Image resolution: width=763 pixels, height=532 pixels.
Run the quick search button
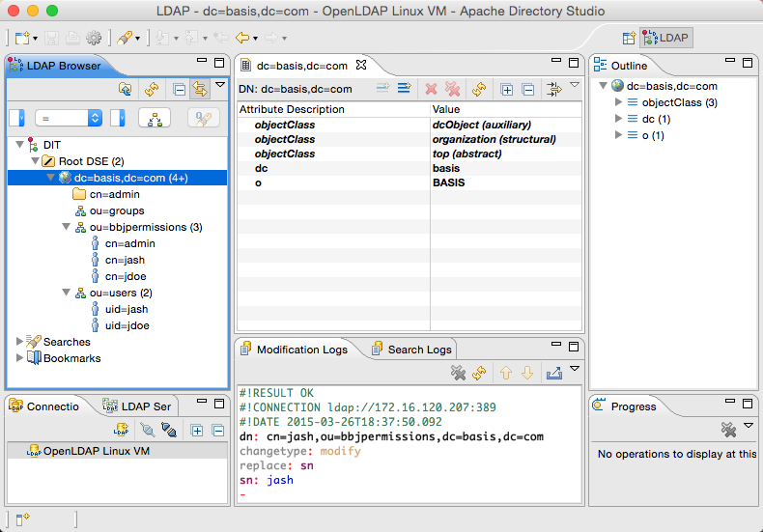click(204, 118)
